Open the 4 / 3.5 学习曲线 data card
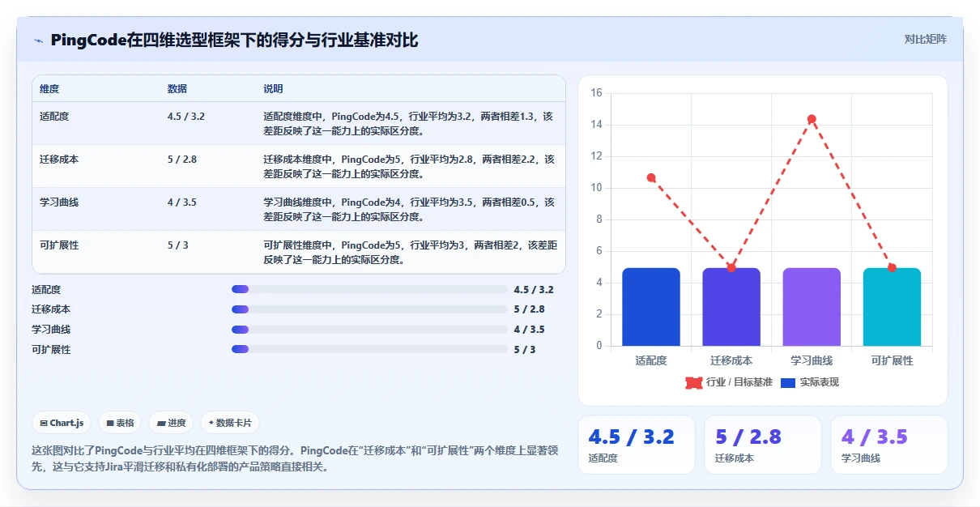 tap(888, 445)
